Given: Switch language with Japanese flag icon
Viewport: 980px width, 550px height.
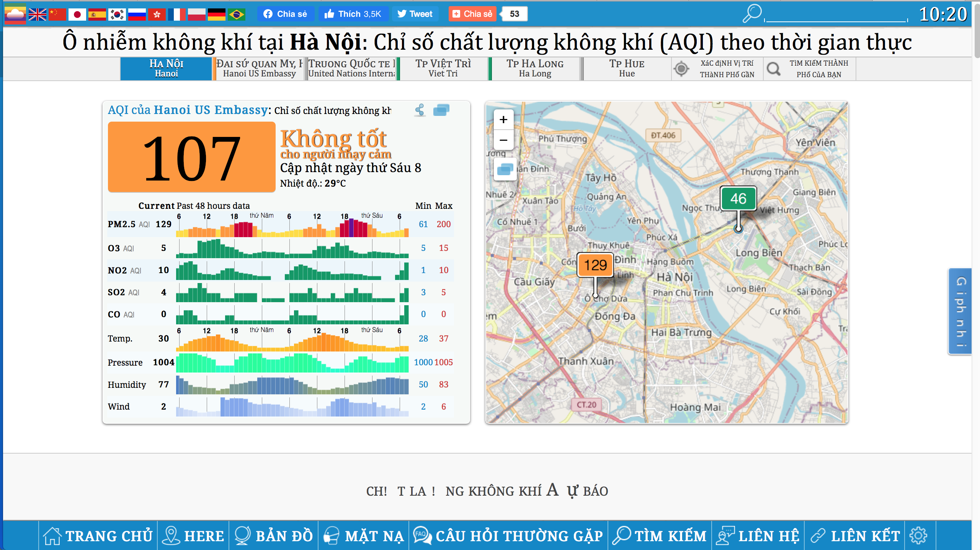Looking at the screenshot, I should (x=77, y=14).
